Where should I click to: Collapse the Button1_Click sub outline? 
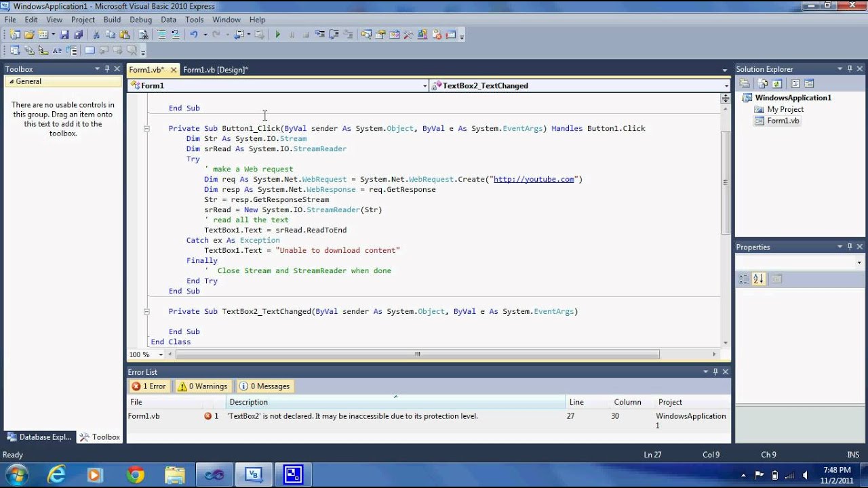coord(146,128)
